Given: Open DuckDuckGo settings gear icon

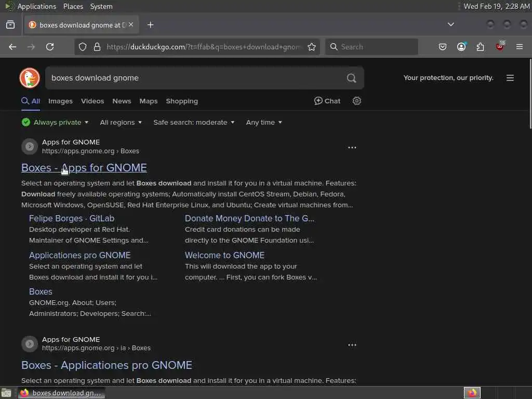Looking at the screenshot, I should tap(356, 101).
